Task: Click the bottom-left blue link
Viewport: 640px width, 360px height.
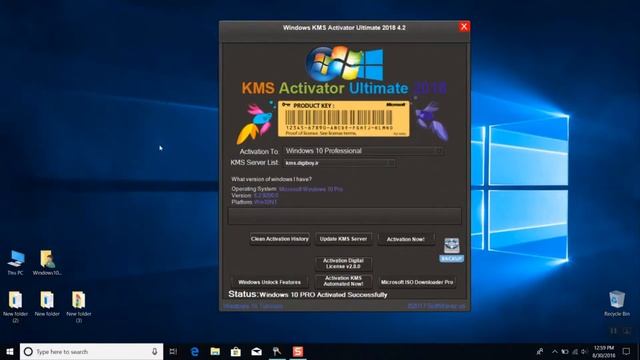Action: coord(253,306)
